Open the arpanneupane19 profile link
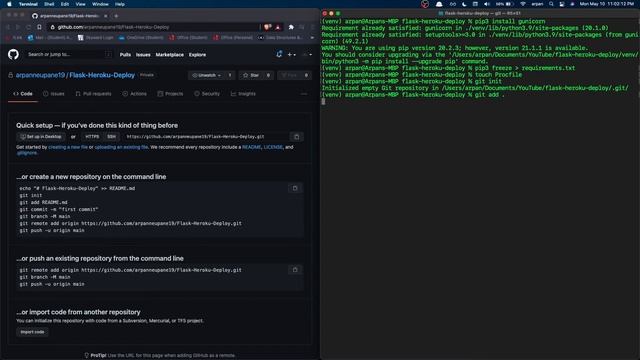 (40, 75)
